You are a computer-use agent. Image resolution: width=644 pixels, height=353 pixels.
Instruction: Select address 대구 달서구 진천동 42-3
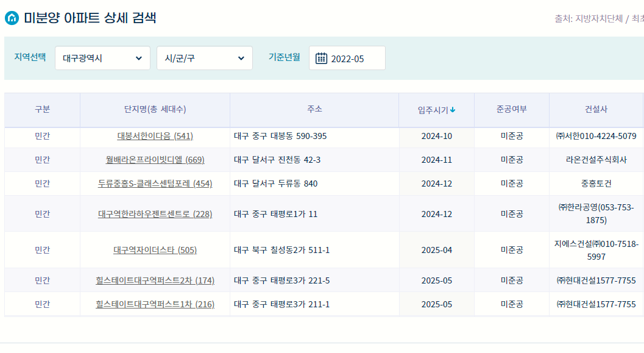point(277,160)
